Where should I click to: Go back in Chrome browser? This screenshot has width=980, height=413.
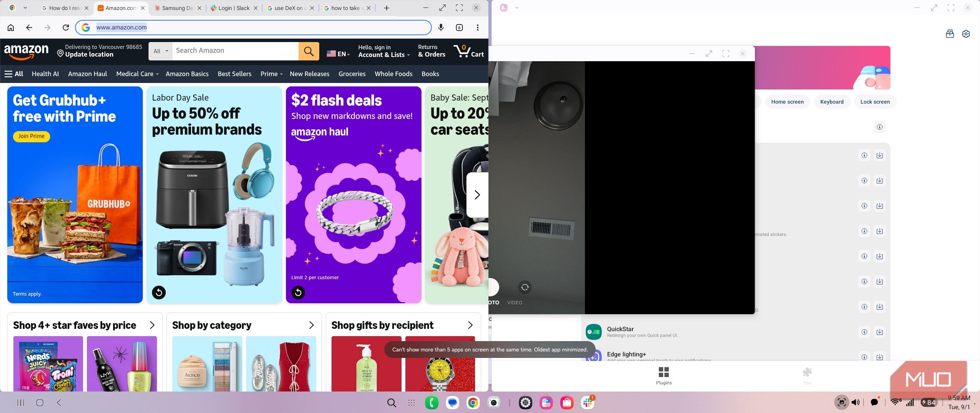pyautogui.click(x=29, y=28)
